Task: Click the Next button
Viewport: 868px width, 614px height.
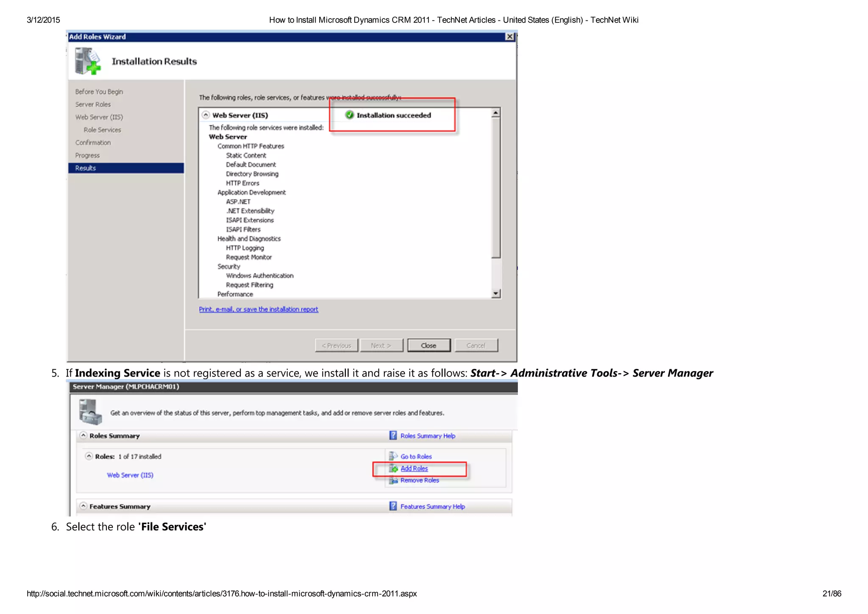Action: (x=381, y=346)
